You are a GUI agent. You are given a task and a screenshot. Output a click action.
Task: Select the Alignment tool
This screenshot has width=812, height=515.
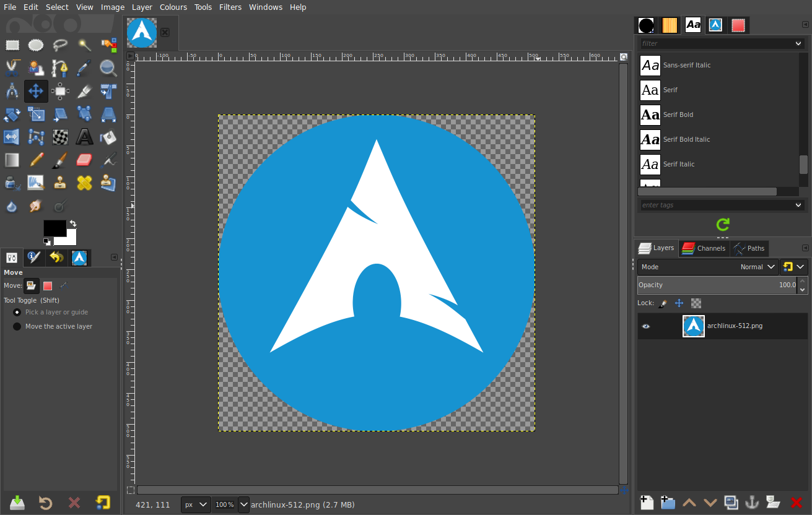(60, 91)
